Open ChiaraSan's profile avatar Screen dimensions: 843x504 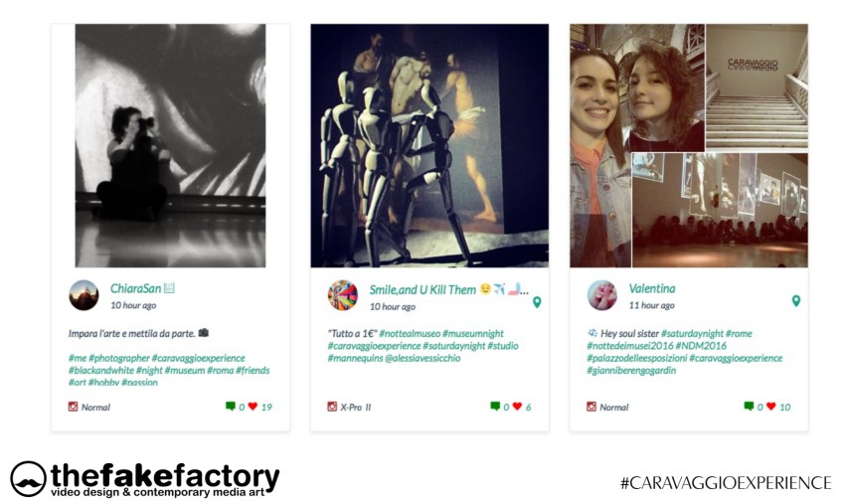coord(84,295)
